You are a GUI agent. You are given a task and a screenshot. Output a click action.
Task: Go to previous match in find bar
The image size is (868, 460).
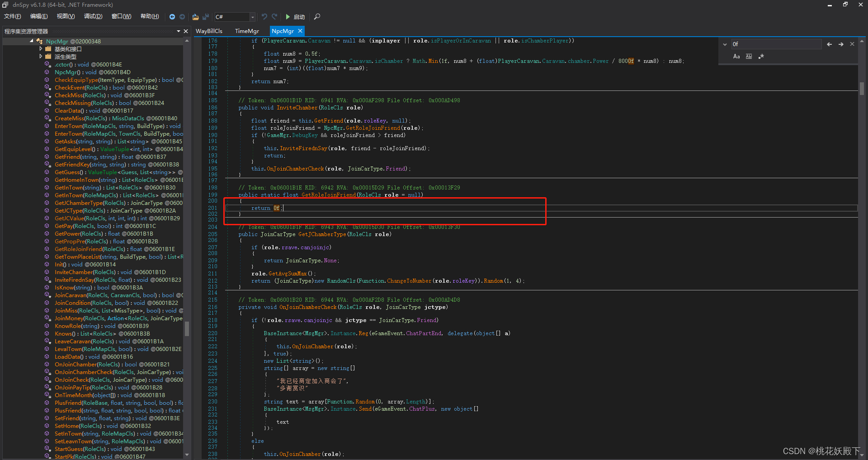[x=829, y=44]
